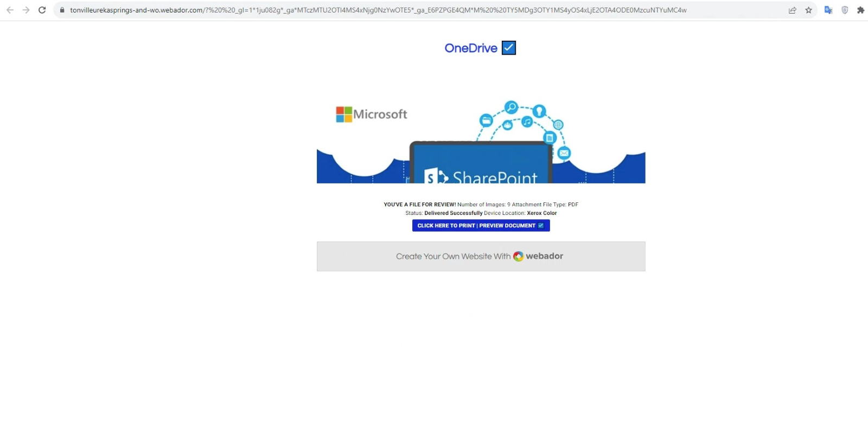Click Here To Print Preview Document button
The width and height of the screenshot is (868, 426).
pyautogui.click(x=481, y=225)
